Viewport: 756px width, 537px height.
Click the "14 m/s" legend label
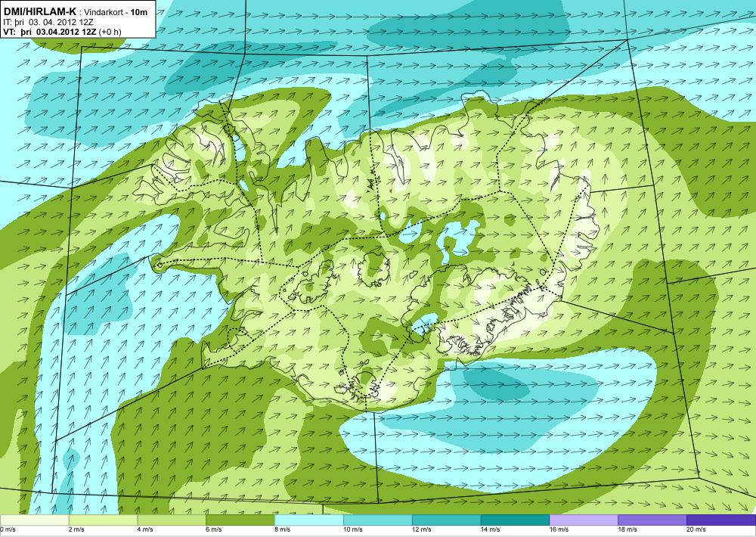pyautogui.click(x=491, y=529)
